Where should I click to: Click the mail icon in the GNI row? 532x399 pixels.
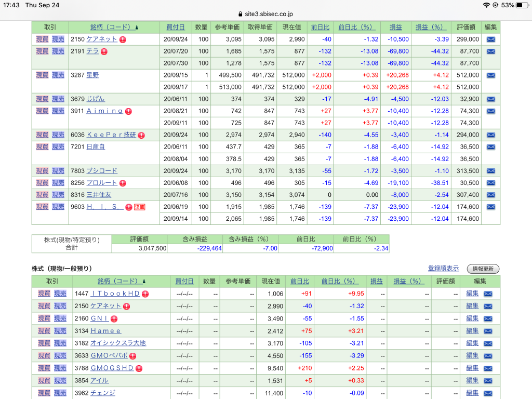(x=488, y=318)
